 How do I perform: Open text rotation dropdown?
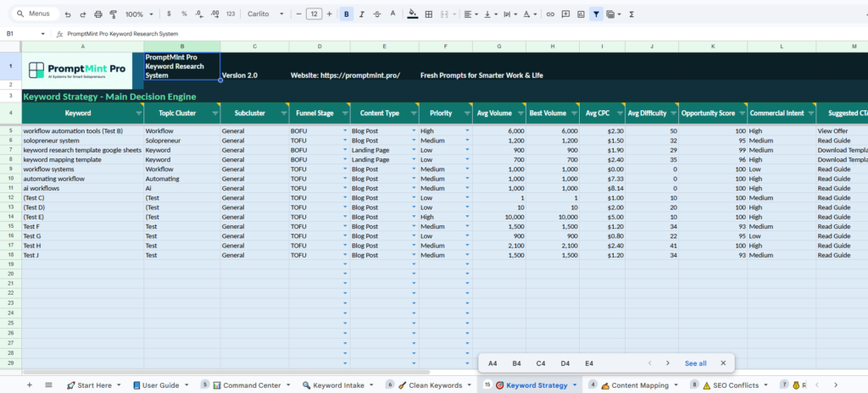click(529, 14)
